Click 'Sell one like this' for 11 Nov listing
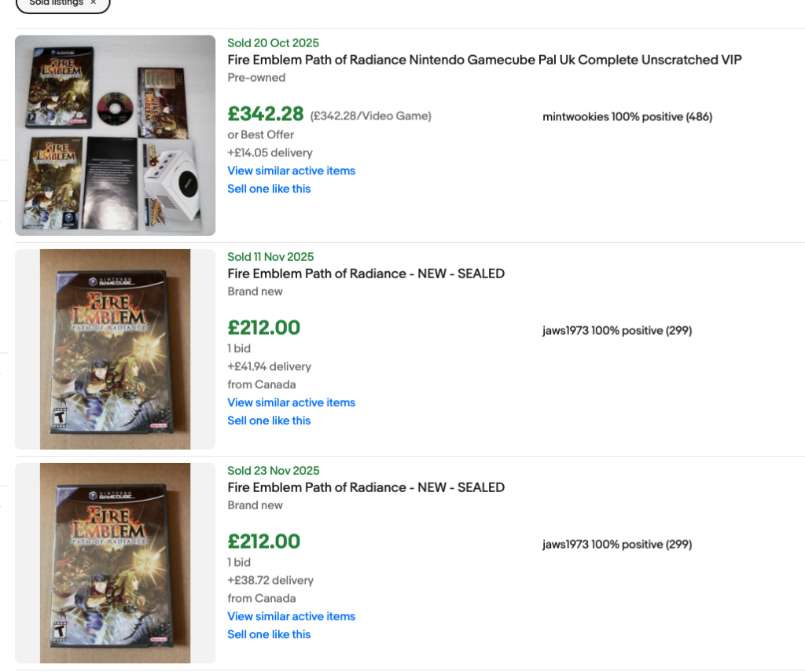Screen dimensions: 805x672 coord(269,420)
